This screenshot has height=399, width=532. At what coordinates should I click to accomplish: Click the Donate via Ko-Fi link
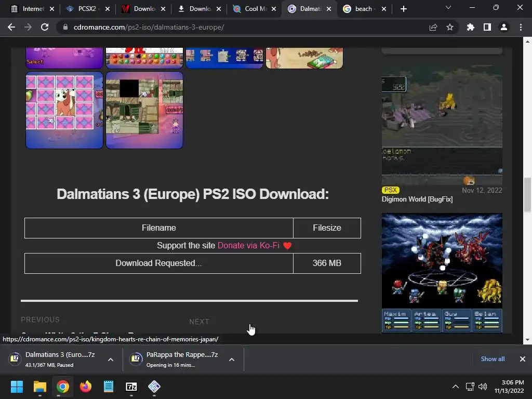pyautogui.click(x=248, y=245)
